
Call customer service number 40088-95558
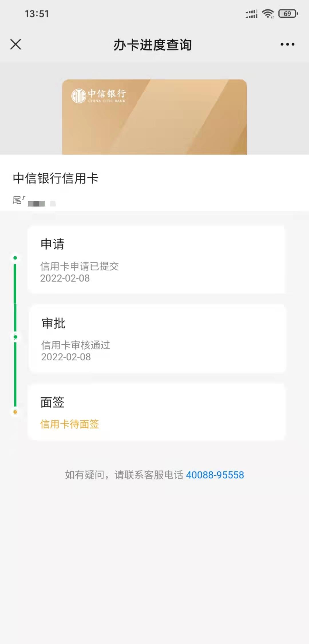(215, 475)
